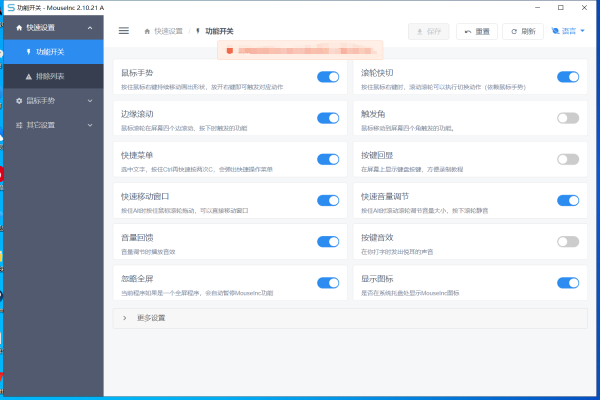The width and height of the screenshot is (600, 400).
Task: Click the 快速音量调节 card title
Action: click(385, 196)
